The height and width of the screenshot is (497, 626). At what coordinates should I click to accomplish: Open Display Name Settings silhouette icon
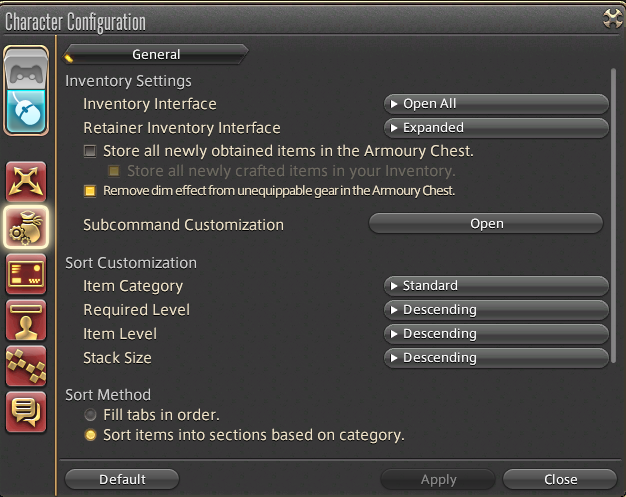26,320
